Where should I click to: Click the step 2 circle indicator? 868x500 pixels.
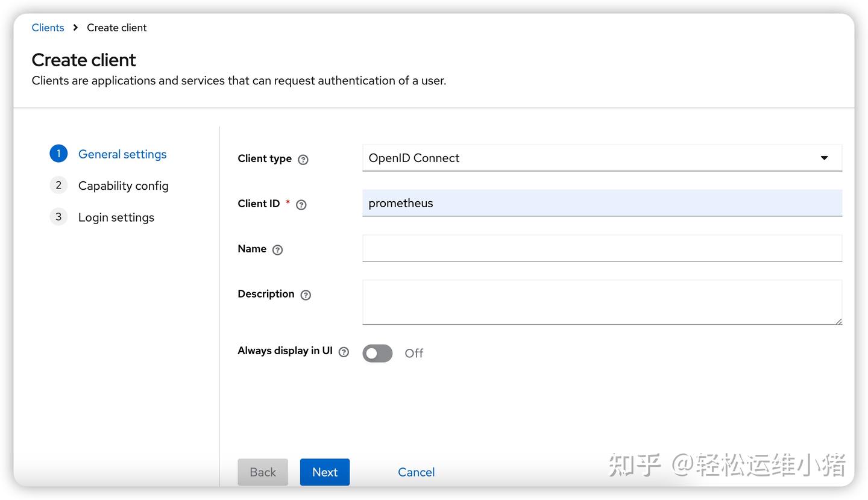(58, 185)
